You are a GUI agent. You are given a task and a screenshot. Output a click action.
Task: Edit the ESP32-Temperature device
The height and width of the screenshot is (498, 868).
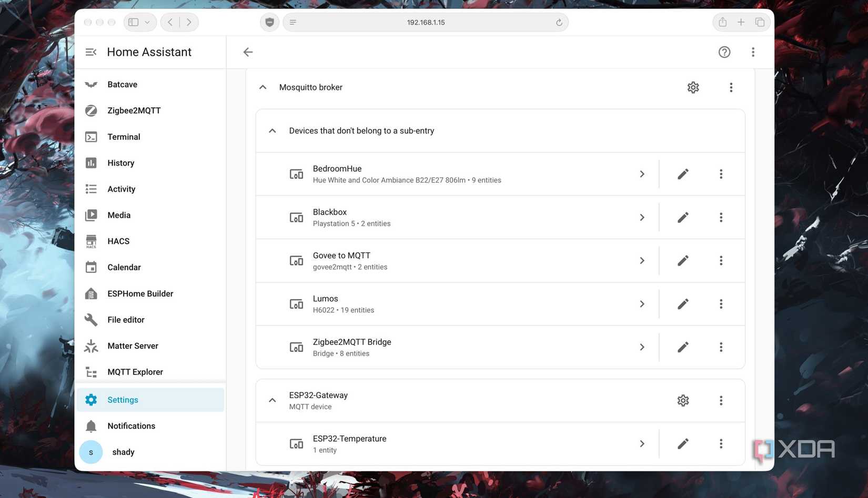pyautogui.click(x=683, y=444)
